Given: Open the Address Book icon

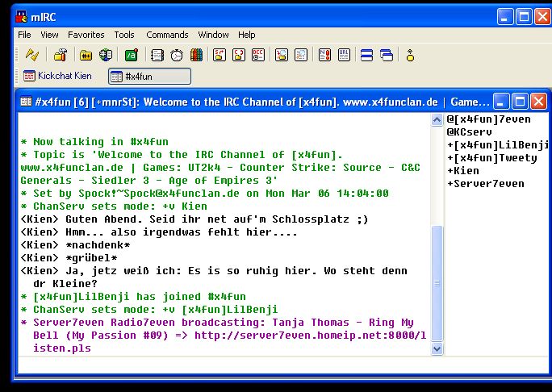Looking at the screenshot, I should (157, 55).
